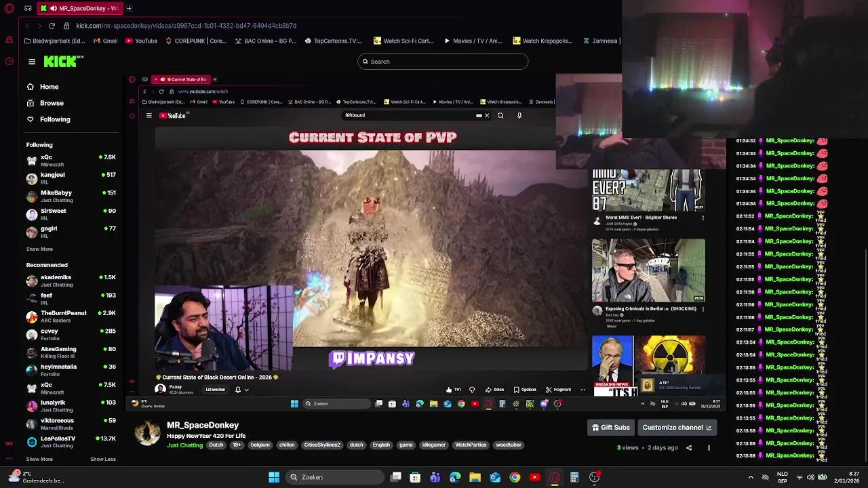
Task: Select the WatchParties tag
Action: (471, 445)
